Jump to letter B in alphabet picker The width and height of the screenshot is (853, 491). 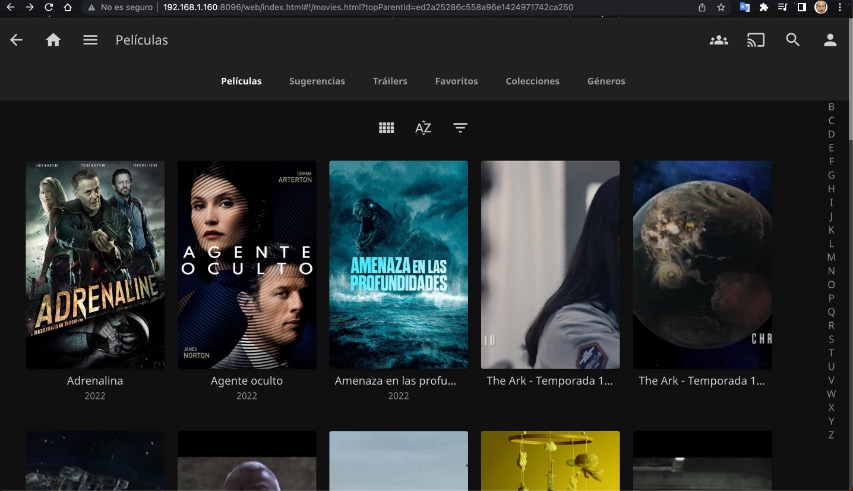831,107
